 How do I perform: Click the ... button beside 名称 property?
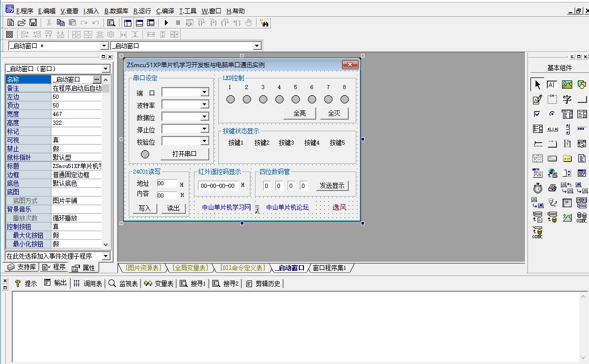click(x=97, y=79)
